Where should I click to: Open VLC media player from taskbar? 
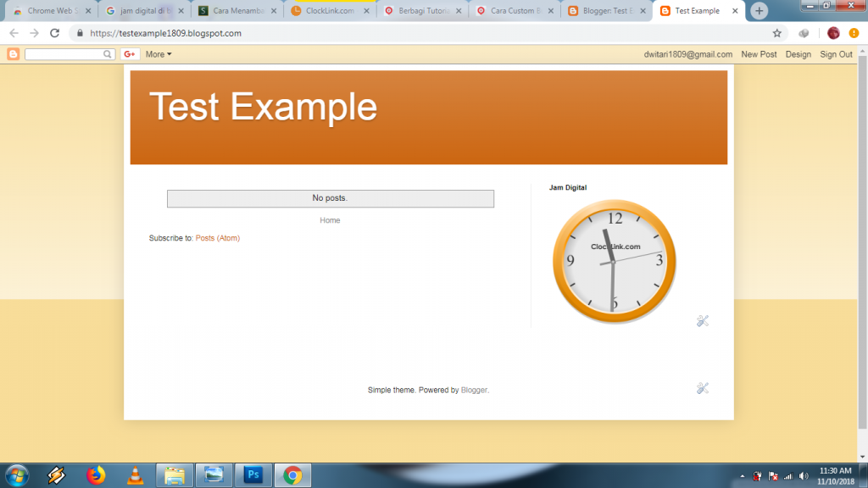(135, 475)
